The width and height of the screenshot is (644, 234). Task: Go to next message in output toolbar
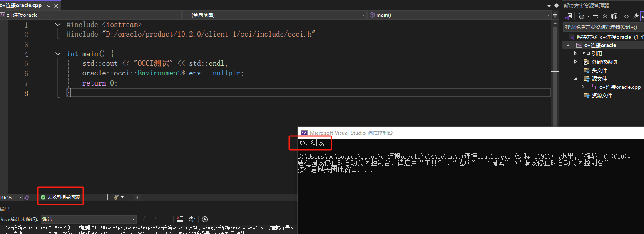pyautogui.click(x=167, y=219)
